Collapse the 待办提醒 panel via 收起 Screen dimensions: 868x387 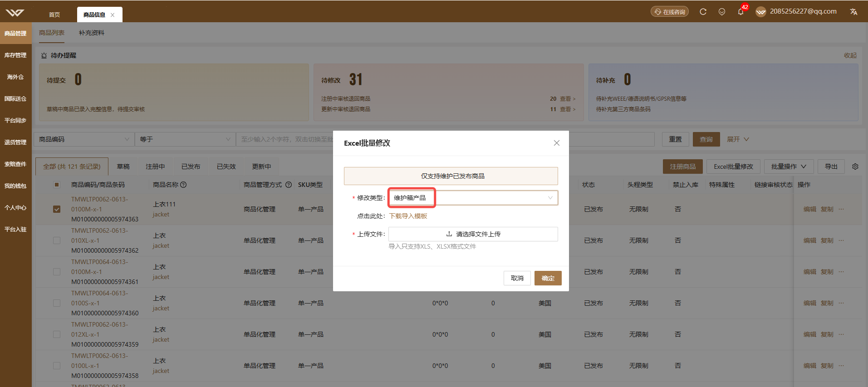pyautogui.click(x=850, y=55)
